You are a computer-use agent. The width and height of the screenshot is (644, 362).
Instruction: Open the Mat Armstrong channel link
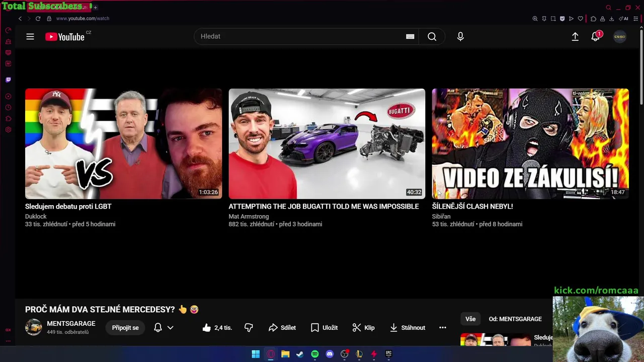pos(249,217)
